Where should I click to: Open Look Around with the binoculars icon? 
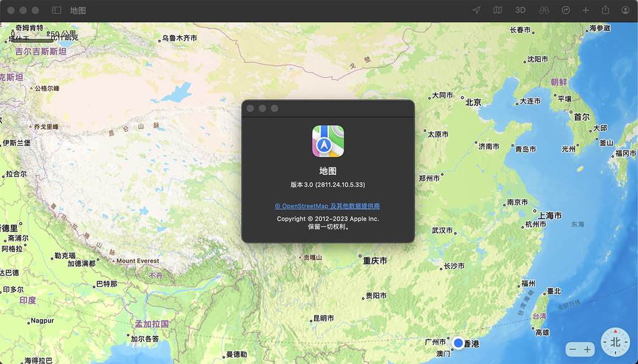(545, 10)
